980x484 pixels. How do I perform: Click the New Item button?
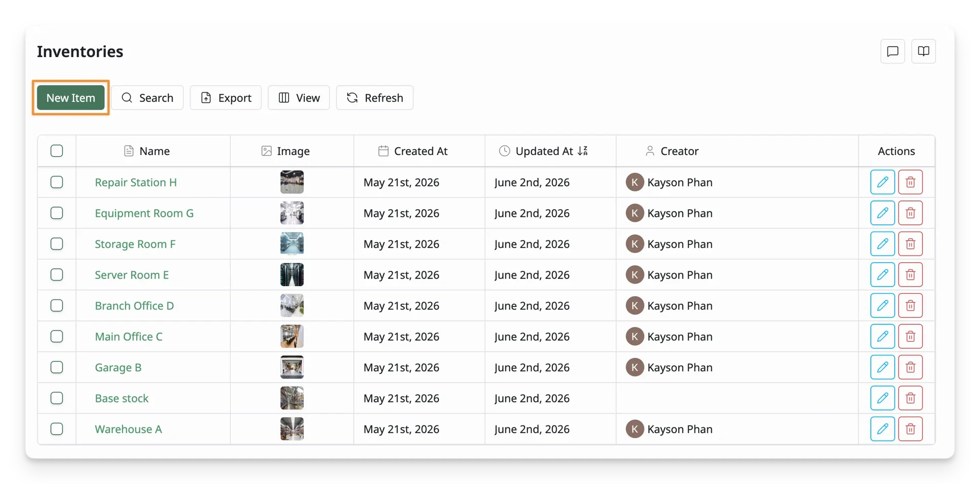pos(70,97)
